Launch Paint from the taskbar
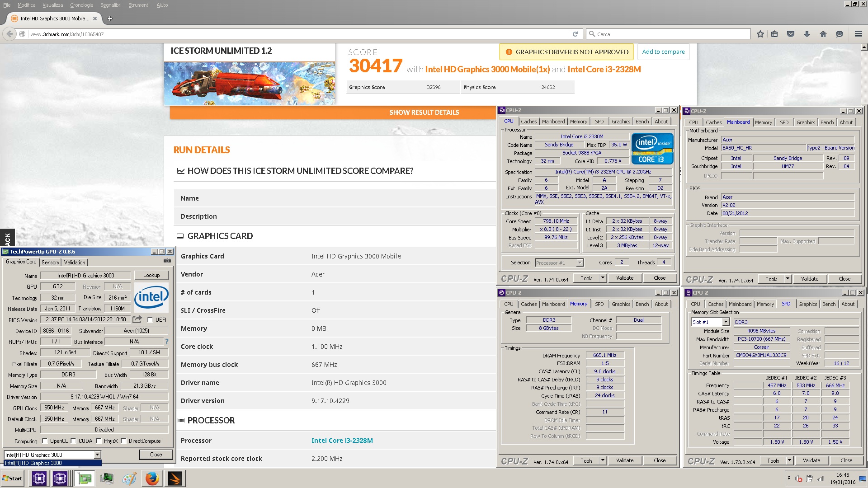Image resolution: width=868 pixels, height=488 pixels. (129, 478)
